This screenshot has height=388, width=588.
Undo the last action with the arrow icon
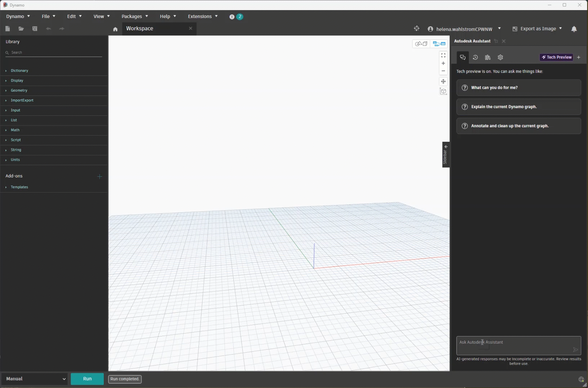click(48, 29)
